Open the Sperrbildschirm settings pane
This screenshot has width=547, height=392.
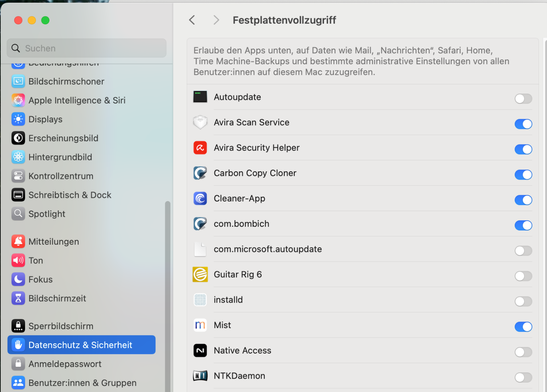[61, 326]
